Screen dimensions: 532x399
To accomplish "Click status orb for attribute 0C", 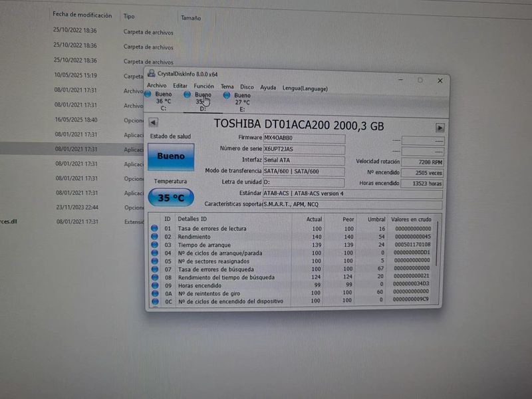I will (x=155, y=301).
